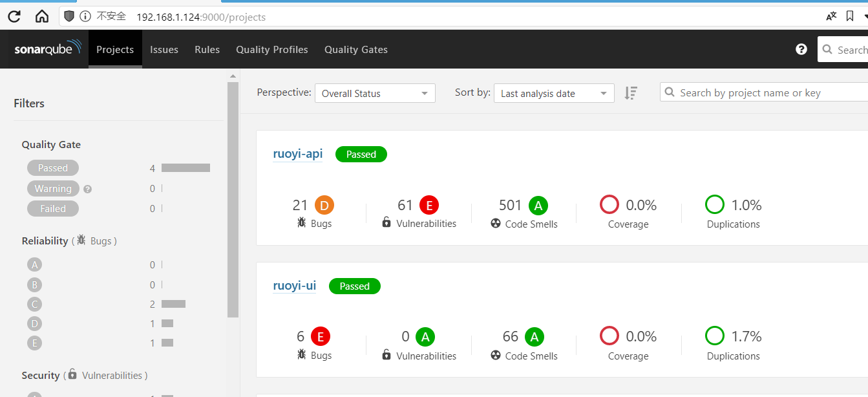The width and height of the screenshot is (868, 397).
Task: Open the ruoyi-api project link
Action: click(297, 154)
